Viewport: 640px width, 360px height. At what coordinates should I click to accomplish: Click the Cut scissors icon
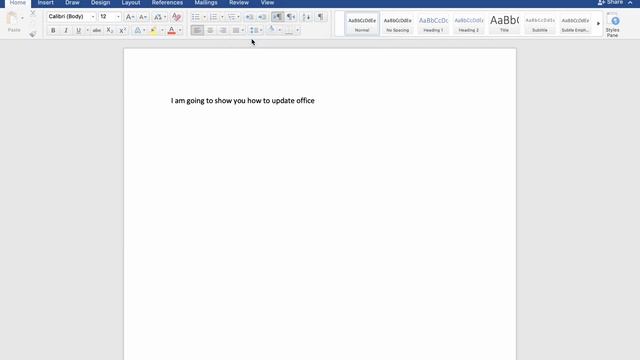pyautogui.click(x=33, y=14)
